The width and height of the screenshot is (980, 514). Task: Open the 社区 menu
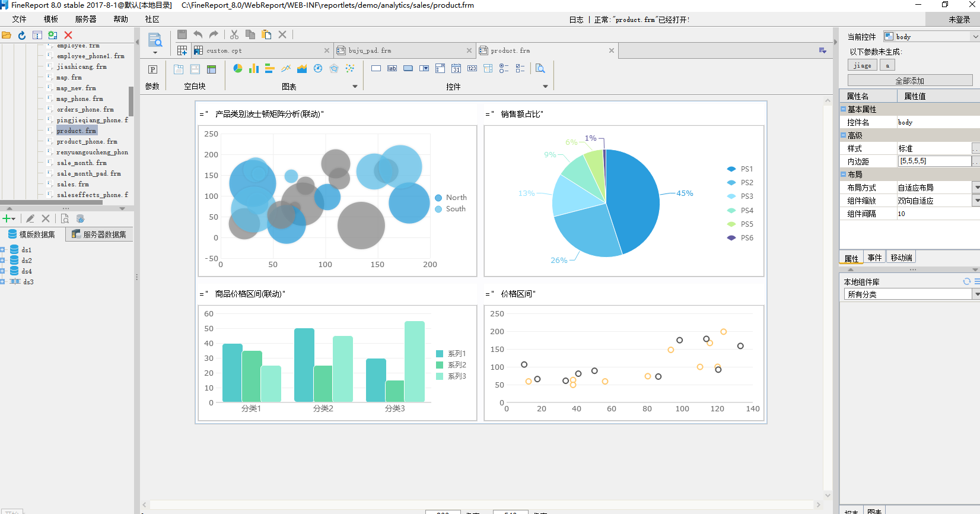point(152,19)
